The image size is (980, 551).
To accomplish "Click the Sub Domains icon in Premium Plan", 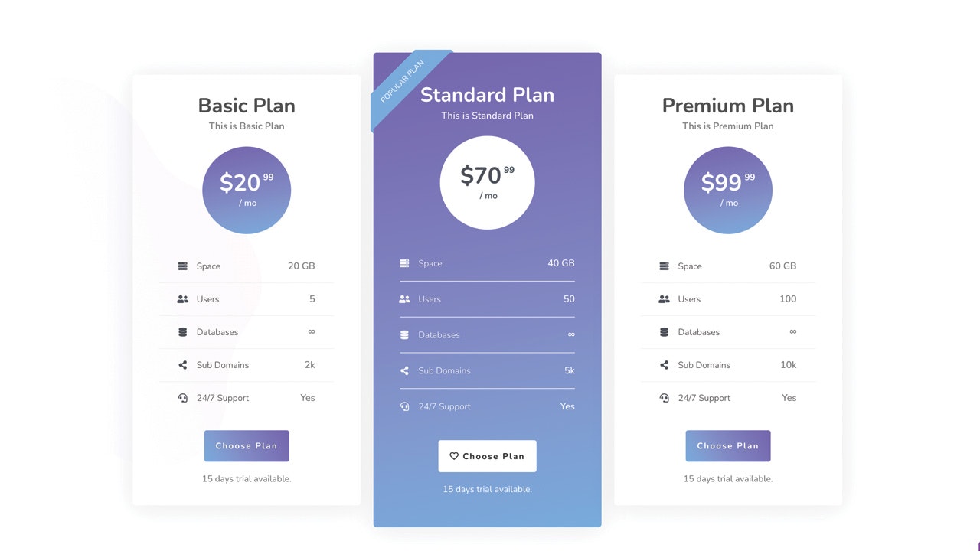I will coord(665,364).
